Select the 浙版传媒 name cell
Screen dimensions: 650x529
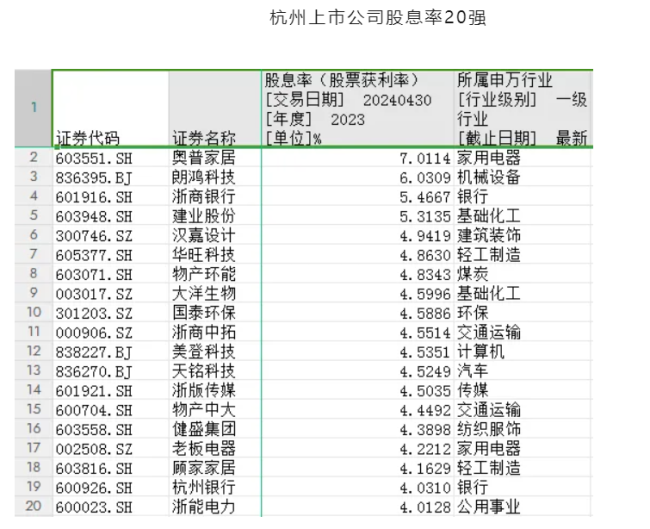coord(215,390)
